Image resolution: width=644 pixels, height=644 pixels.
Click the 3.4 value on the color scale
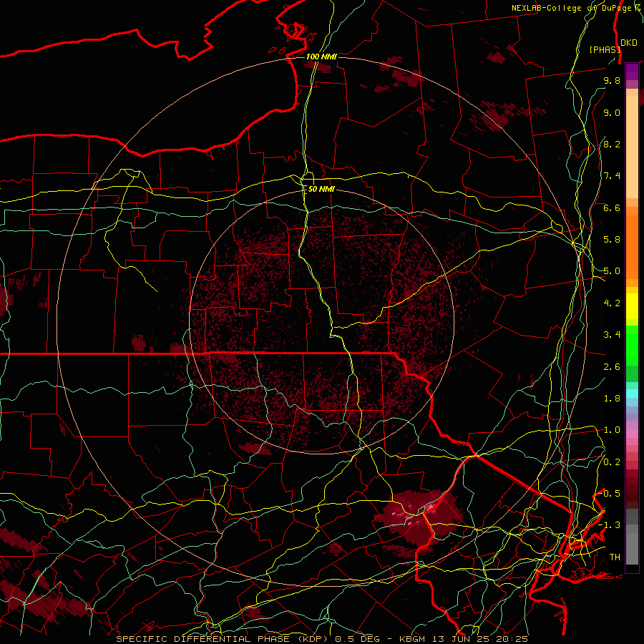point(612,335)
